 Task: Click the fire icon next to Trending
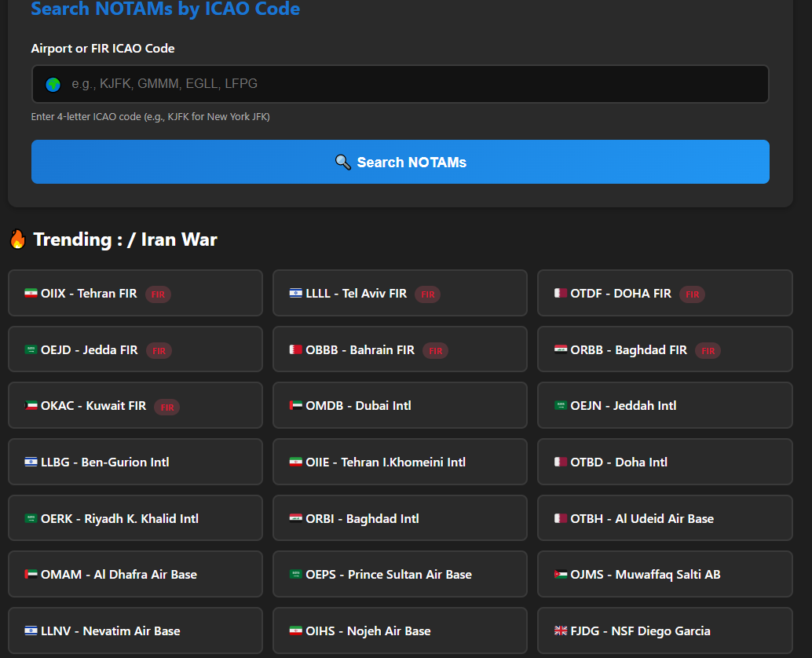pyautogui.click(x=17, y=239)
